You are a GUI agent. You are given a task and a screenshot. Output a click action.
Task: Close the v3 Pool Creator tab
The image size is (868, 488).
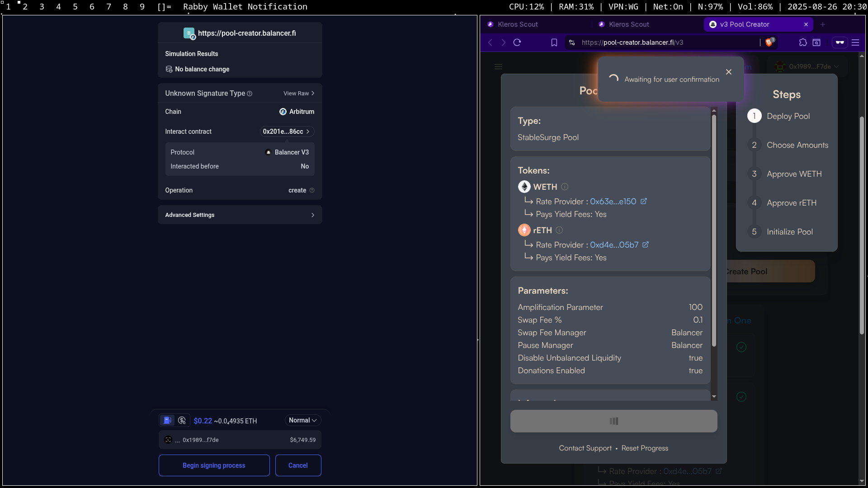point(806,24)
